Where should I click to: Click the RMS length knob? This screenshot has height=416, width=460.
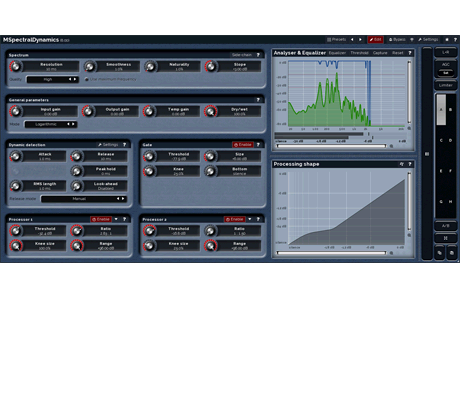pyautogui.click(x=15, y=186)
